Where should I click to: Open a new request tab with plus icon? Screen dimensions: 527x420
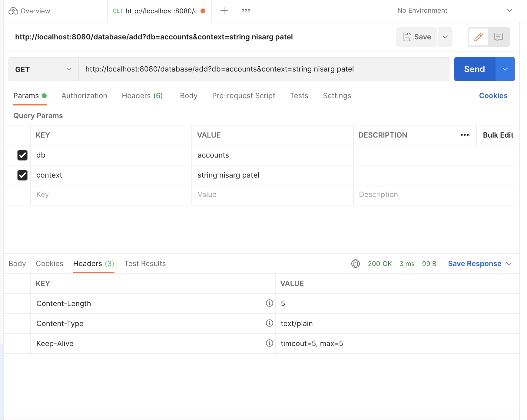[x=224, y=10]
